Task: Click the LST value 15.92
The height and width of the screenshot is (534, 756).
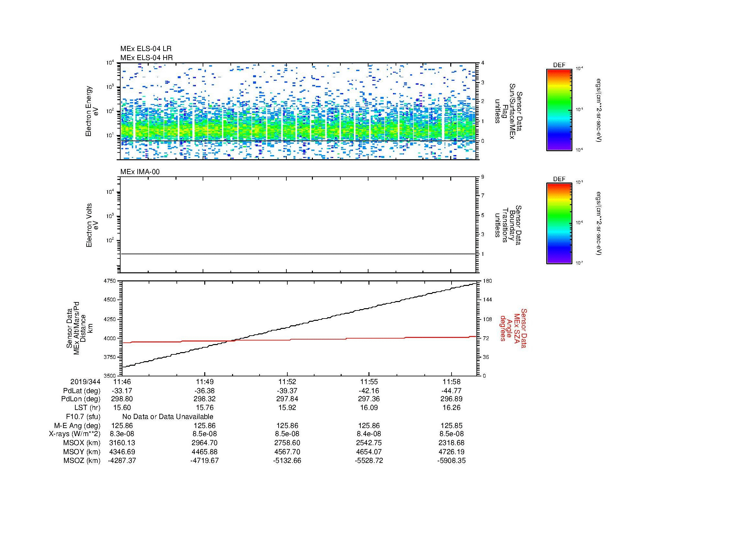Action: pos(287,408)
